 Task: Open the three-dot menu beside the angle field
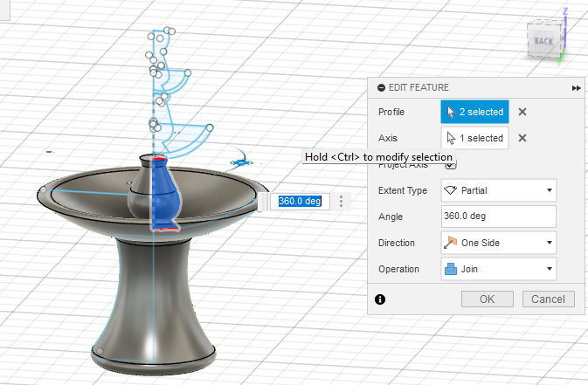pyautogui.click(x=341, y=202)
